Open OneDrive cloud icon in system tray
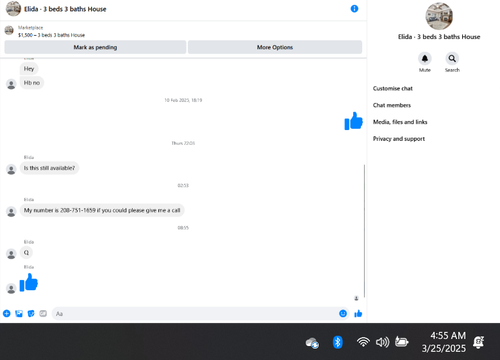The height and width of the screenshot is (360, 500). click(x=312, y=343)
